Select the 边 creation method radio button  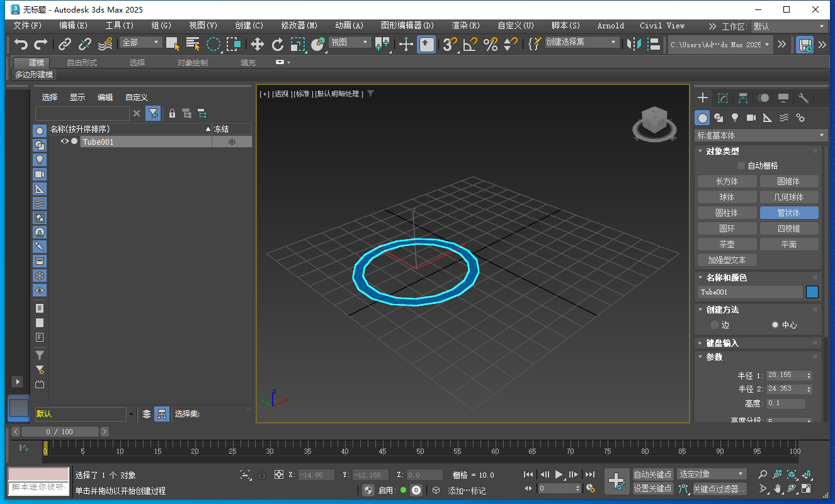715,325
